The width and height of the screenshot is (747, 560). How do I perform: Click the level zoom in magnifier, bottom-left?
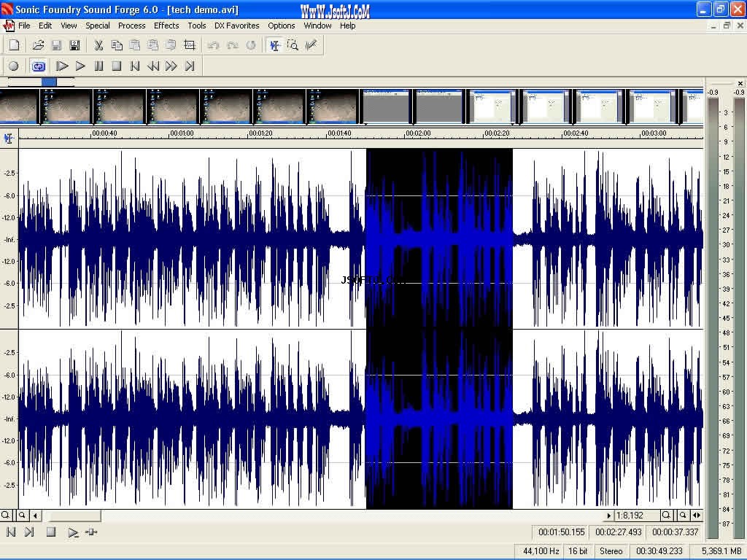point(22,516)
